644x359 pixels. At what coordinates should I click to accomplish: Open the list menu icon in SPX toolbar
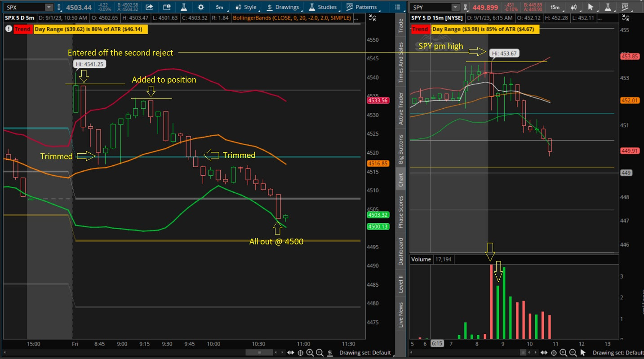pyautogui.click(x=397, y=7)
